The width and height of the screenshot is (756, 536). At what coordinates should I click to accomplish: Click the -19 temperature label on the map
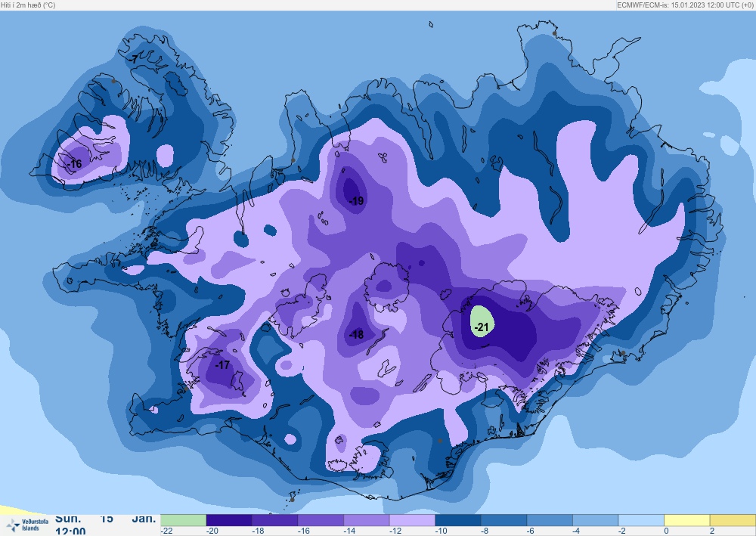coord(356,201)
